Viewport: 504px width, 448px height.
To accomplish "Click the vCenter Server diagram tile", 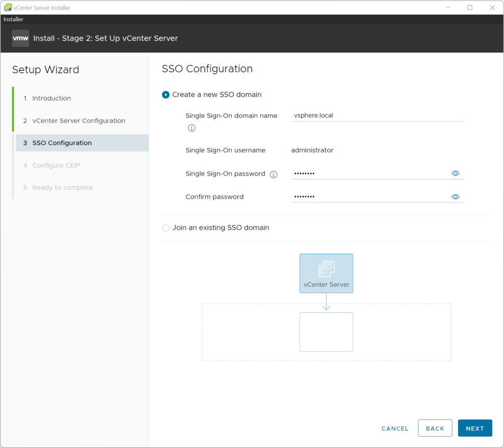I will point(326,273).
